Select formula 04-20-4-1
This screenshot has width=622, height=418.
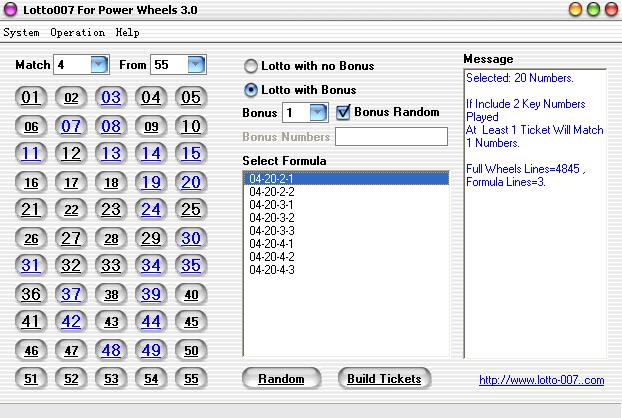pos(346,244)
